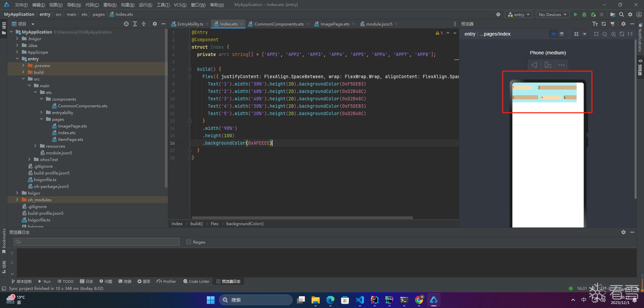Open the Code Linter tool window
Screen dimensions: 644x308
click(x=196, y=281)
